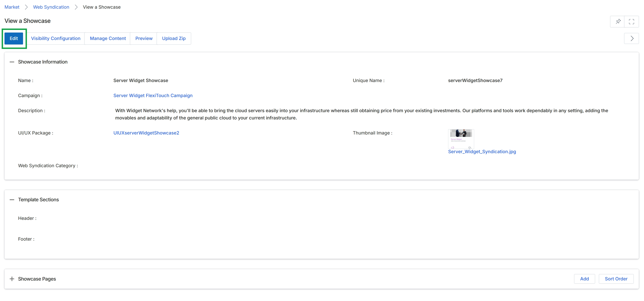Click the UI/UX Package label
644x301 pixels.
point(35,133)
